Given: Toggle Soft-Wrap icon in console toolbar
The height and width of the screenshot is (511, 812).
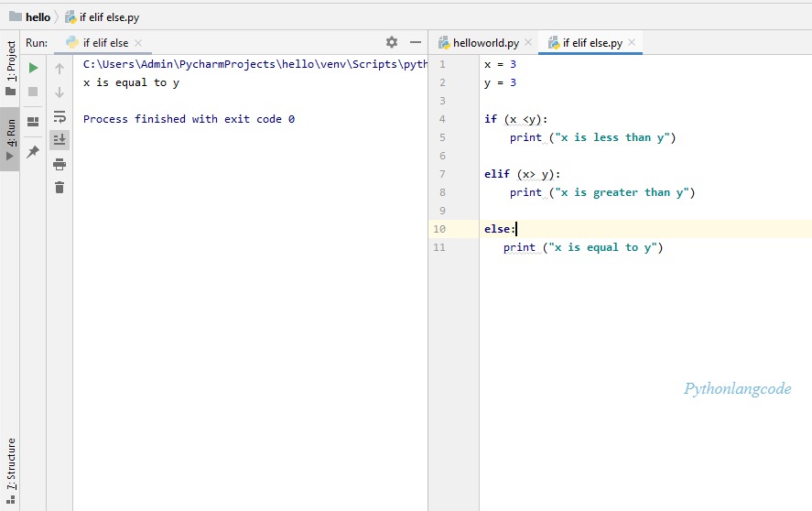Looking at the screenshot, I should point(60,116).
